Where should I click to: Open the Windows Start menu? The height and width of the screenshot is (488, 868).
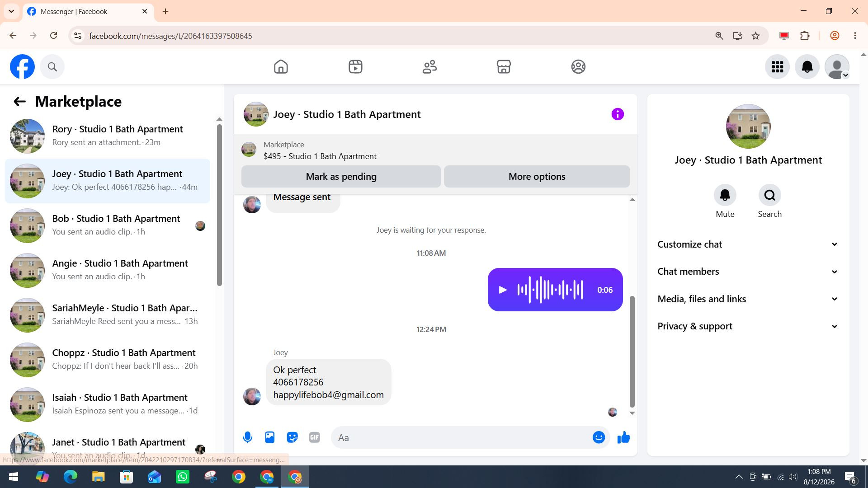pyautogui.click(x=14, y=477)
